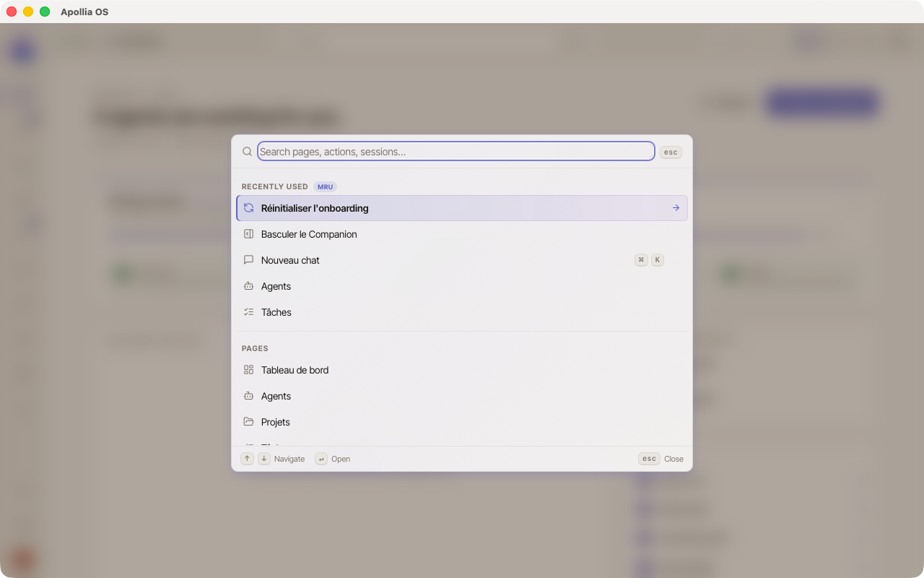Click the down arrow navigate key in footer
Image resolution: width=924 pixels, height=578 pixels.
pyautogui.click(x=264, y=459)
